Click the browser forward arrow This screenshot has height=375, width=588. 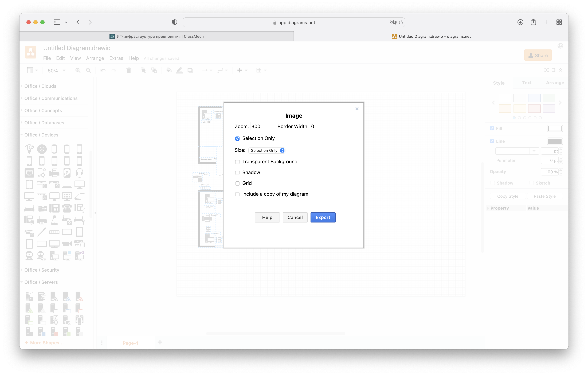click(90, 22)
